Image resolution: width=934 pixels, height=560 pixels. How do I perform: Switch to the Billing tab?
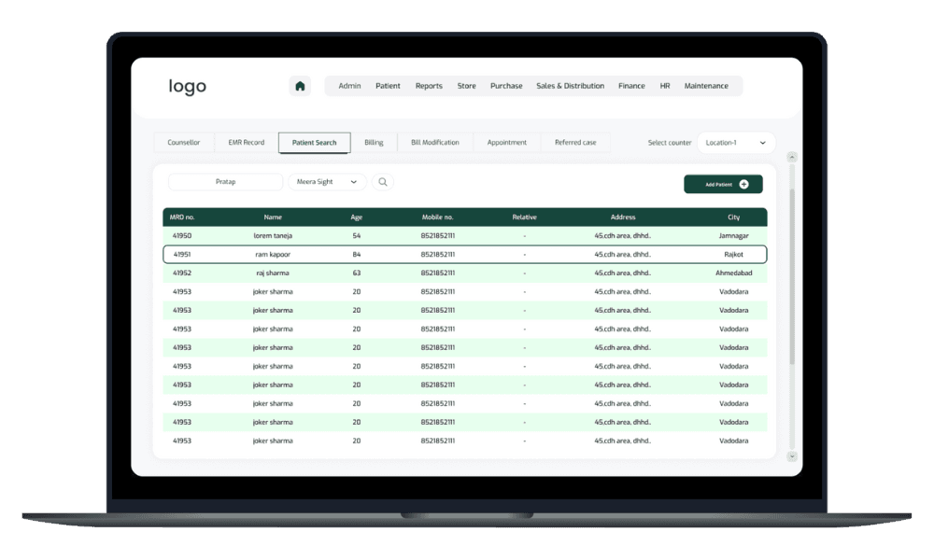pos(374,143)
